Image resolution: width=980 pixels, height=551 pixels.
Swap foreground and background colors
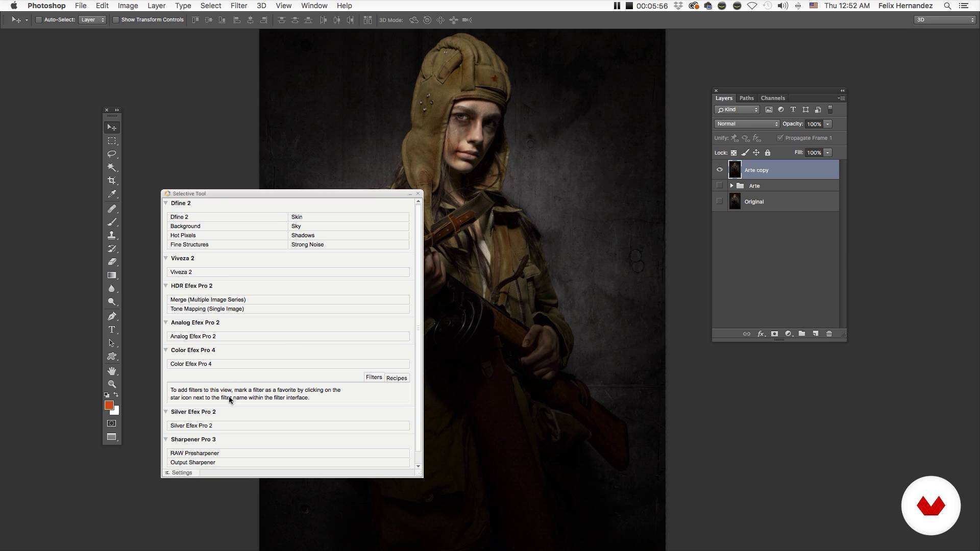coord(116,395)
